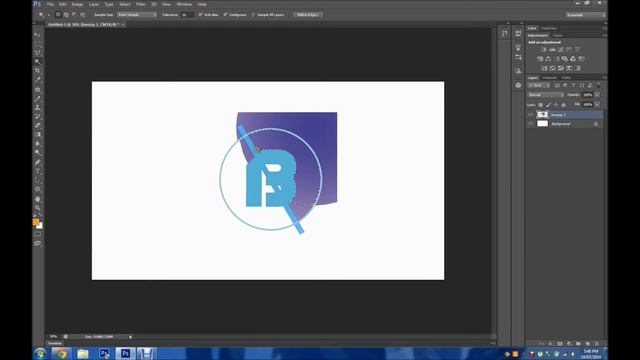Click the foreground orange color swatch
Screen dimensions: 640x360
click(36, 222)
